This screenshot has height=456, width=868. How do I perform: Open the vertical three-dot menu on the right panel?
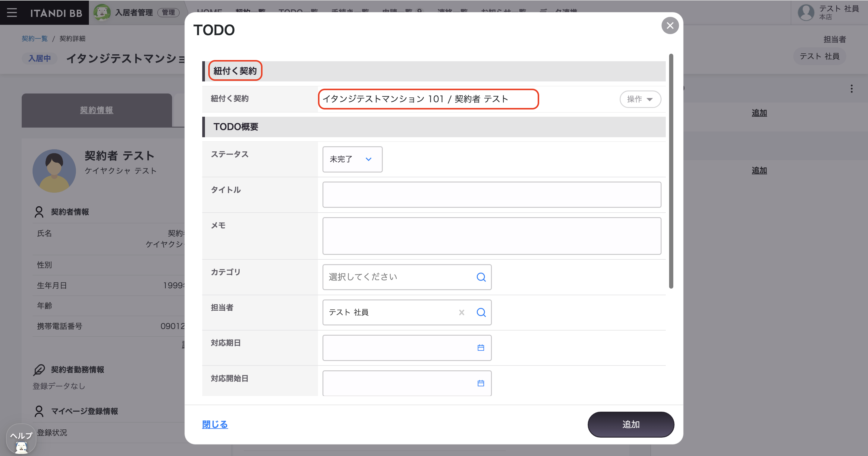851,89
